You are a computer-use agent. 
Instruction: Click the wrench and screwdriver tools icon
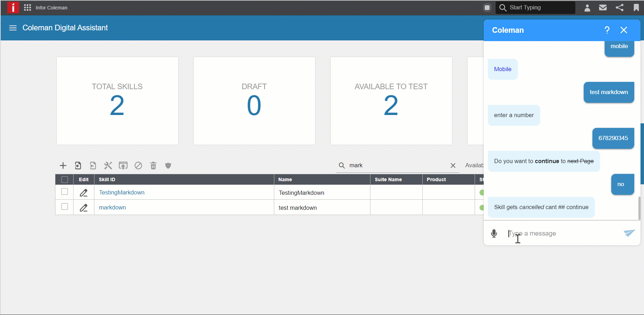point(108,166)
